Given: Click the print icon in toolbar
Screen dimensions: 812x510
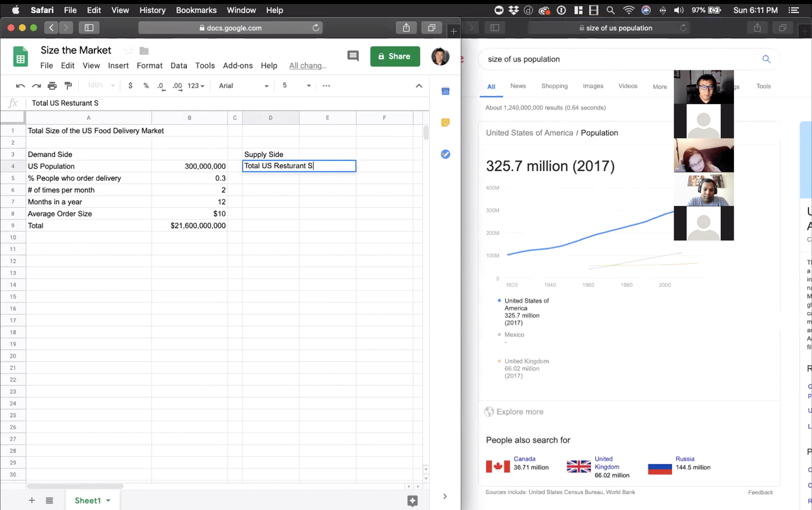Looking at the screenshot, I should pos(52,85).
